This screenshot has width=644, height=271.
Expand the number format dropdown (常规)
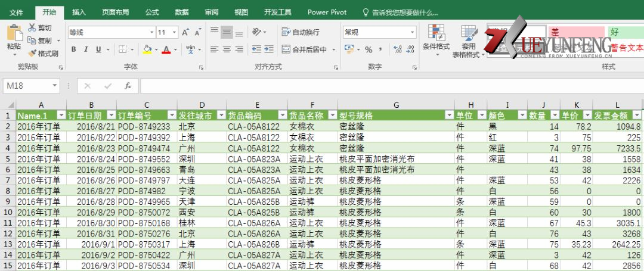pyautogui.click(x=411, y=32)
